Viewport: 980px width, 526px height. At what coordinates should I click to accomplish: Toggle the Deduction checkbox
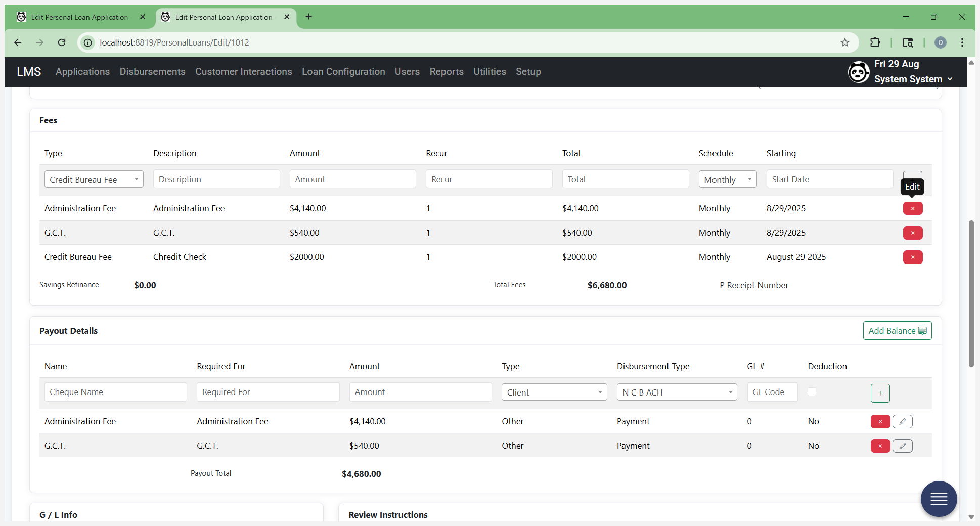[812, 391]
